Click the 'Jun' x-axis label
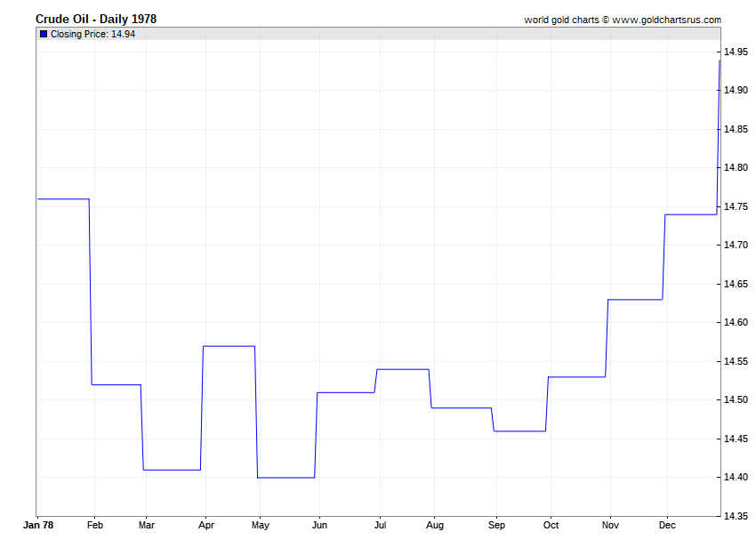 click(319, 525)
